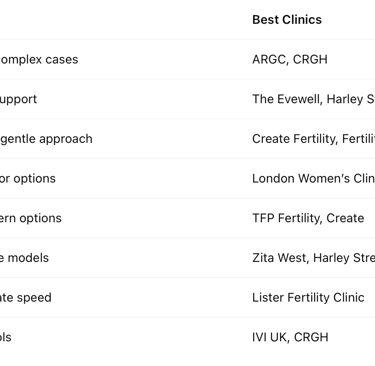
Task: Click the row label ending in 'ern options'
Action: pyautogui.click(x=31, y=218)
